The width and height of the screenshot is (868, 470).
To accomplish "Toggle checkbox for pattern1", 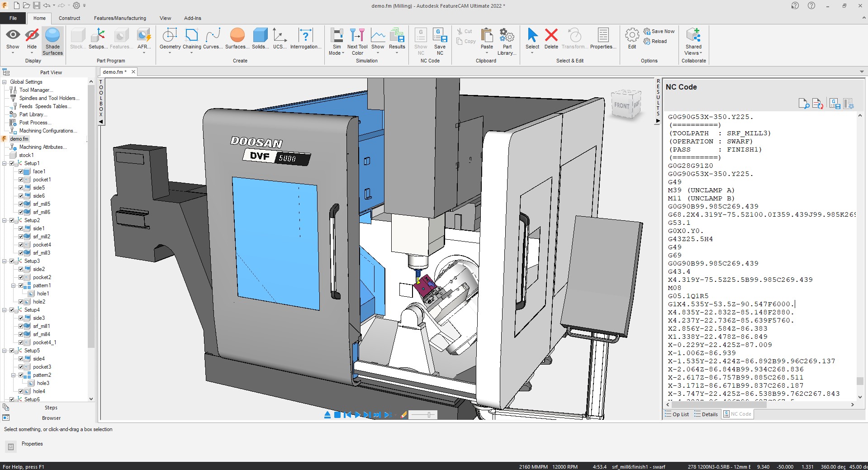I will tap(21, 285).
